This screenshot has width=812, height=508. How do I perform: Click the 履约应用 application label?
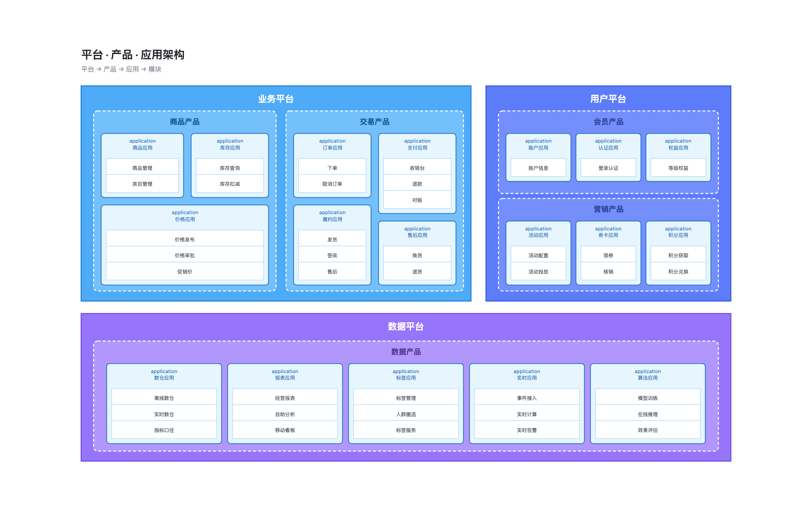tap(332, 219)
